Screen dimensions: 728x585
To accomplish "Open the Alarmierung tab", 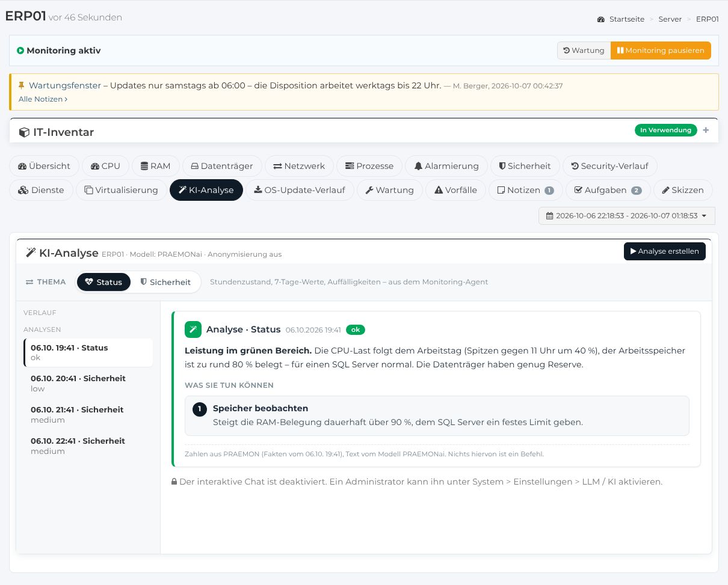I will pos(446,166).
